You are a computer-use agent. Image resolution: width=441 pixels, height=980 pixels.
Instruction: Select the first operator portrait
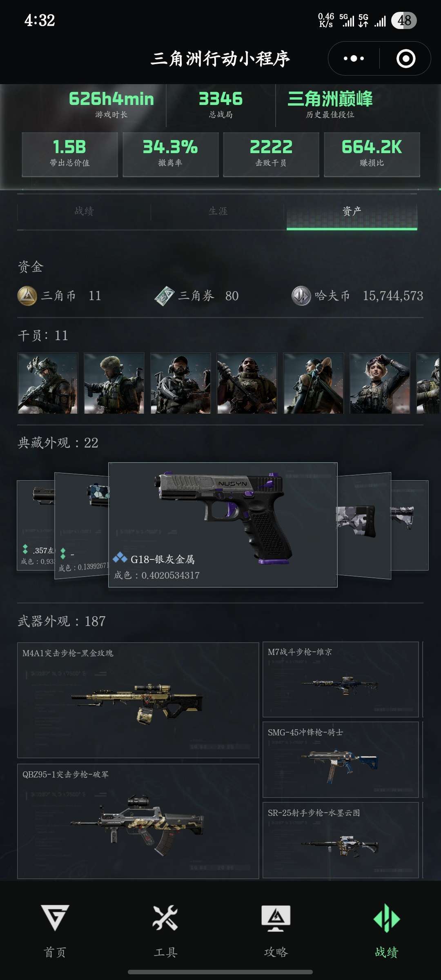click(48, 383)
